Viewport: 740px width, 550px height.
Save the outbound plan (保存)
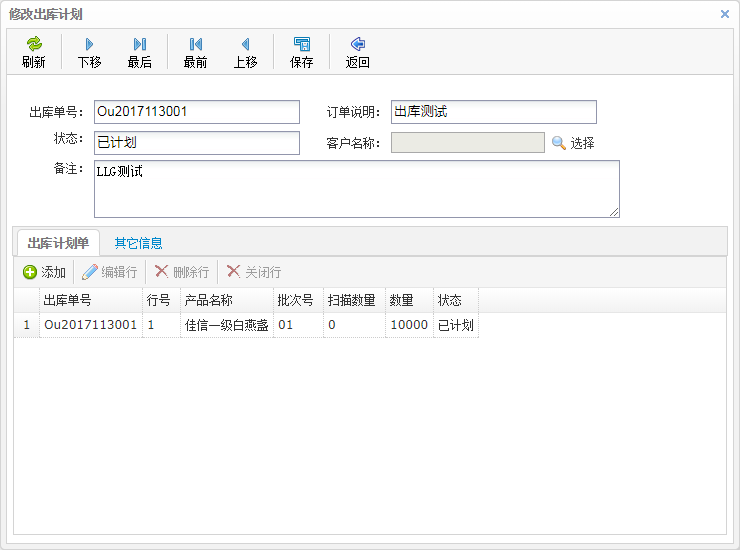coord(301,44)
